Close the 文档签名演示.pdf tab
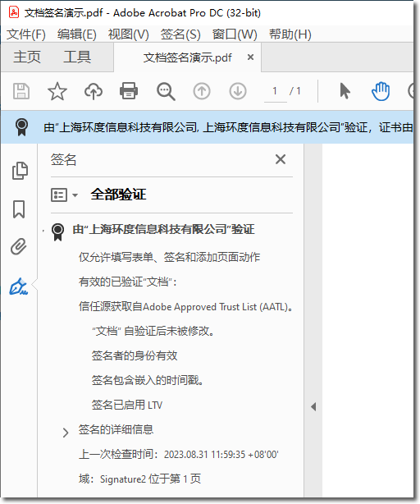Viewport: 420px width, 504px height. 250,57
